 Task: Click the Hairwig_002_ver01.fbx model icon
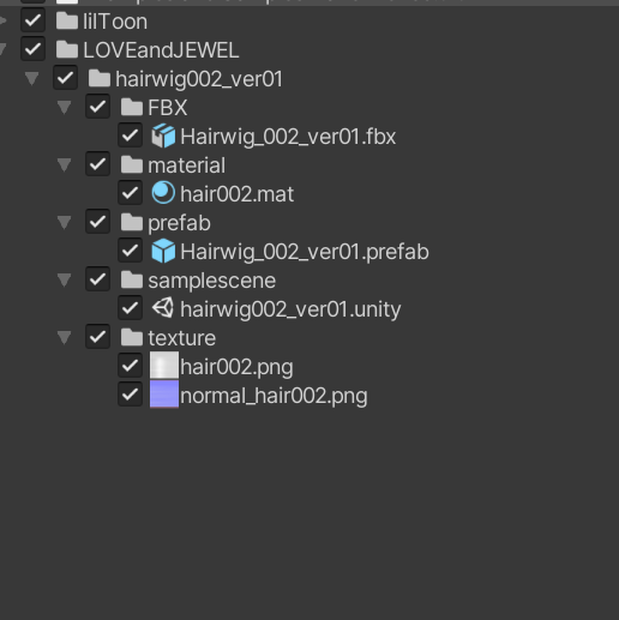pyautogui.click(x=163, y=136)
